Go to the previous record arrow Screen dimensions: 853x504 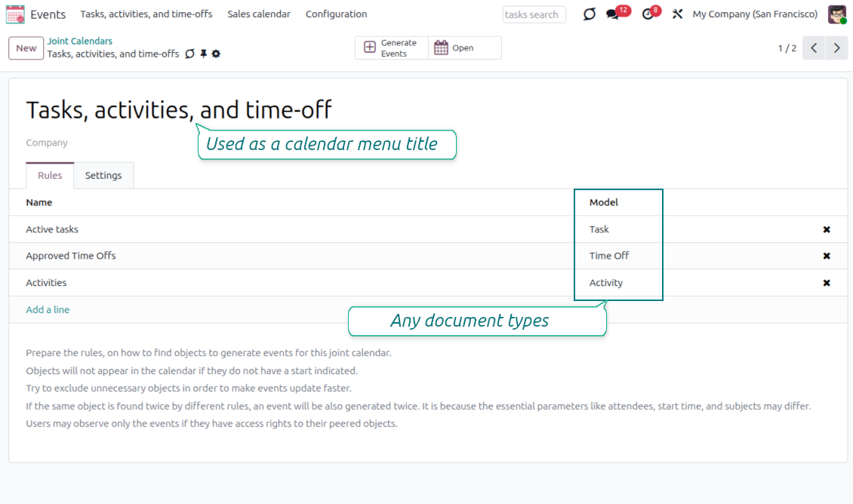(x=814, y=48)
